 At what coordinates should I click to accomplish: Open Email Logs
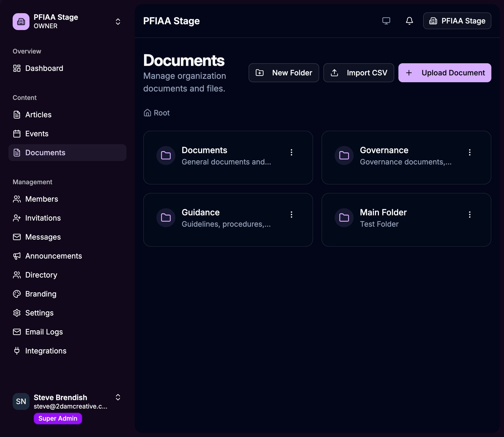tap(67, 332)
